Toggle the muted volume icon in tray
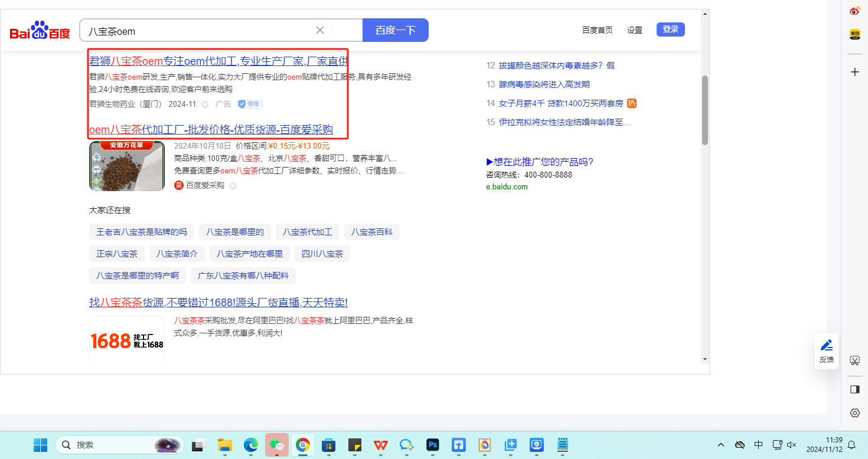The height and width of the screenshot is (459, 868). (x=792, y=445)
